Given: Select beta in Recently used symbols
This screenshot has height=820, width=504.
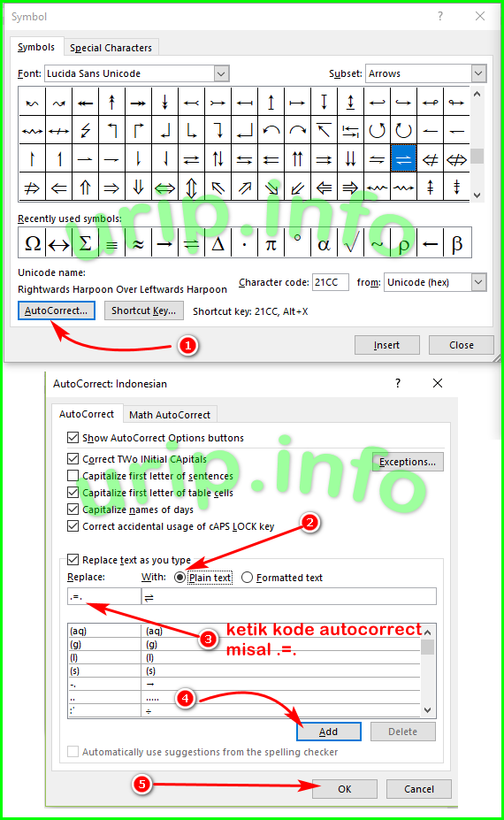Looking at the screenshot, I should (x=457, y=243).
